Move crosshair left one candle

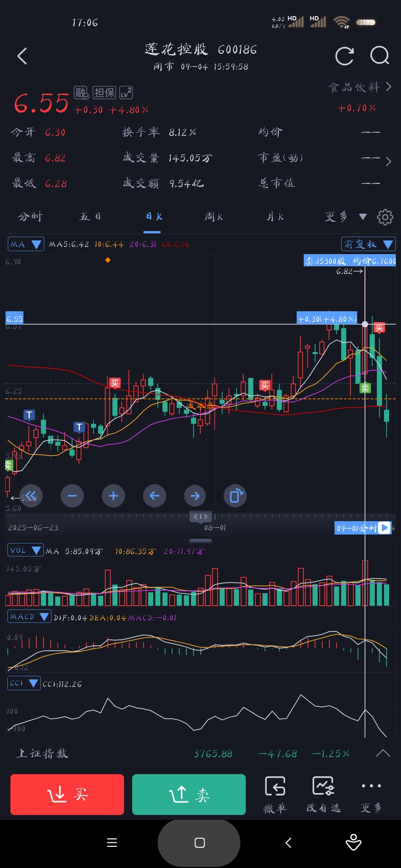[154, 496]
